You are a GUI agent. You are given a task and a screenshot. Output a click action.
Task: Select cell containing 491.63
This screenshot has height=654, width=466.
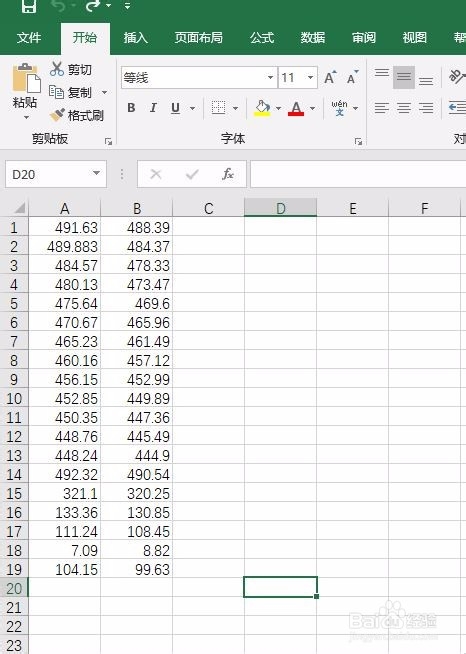coord(65,227)
